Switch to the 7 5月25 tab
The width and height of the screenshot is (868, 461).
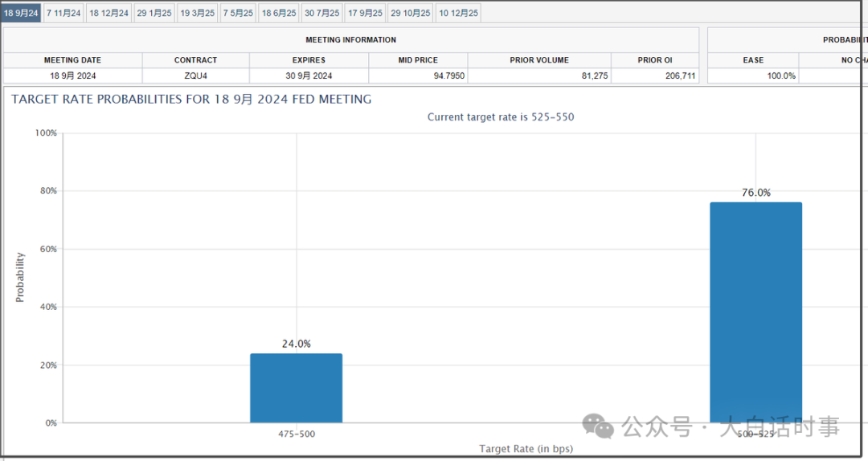click(239, 13)
